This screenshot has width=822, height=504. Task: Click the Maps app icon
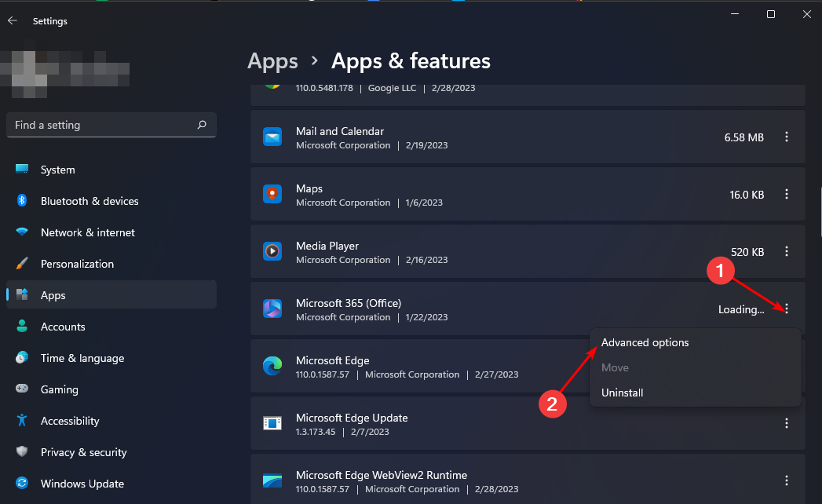point(272,194)
